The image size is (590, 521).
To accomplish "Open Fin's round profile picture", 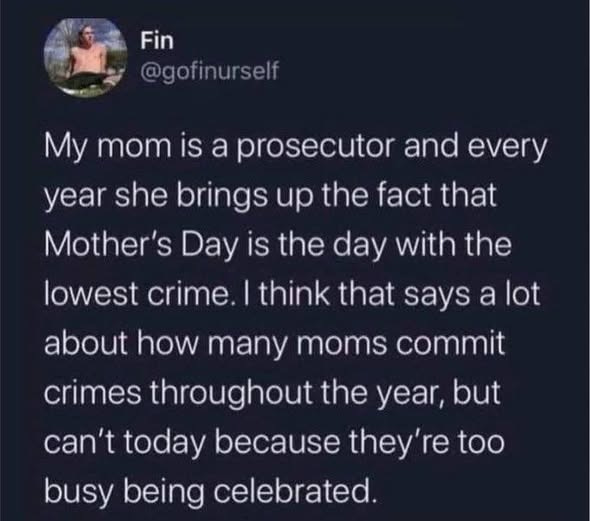I will point(85,57).
